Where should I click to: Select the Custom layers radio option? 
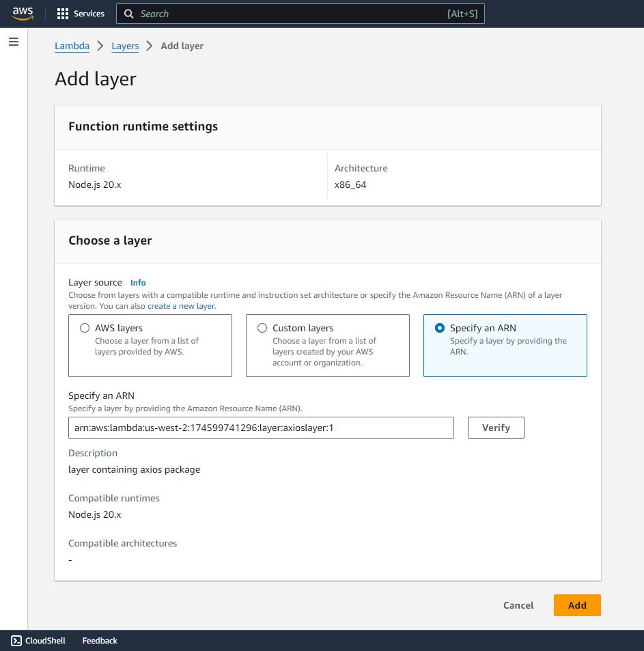click(x=262, y=328)
